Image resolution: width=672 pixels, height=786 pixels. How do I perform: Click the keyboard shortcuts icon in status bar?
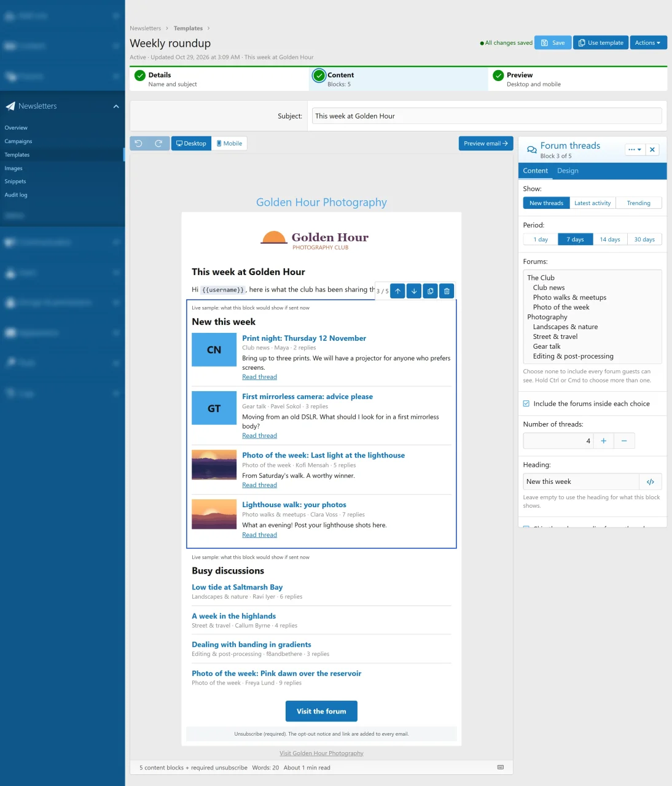[x=501, y=768]
